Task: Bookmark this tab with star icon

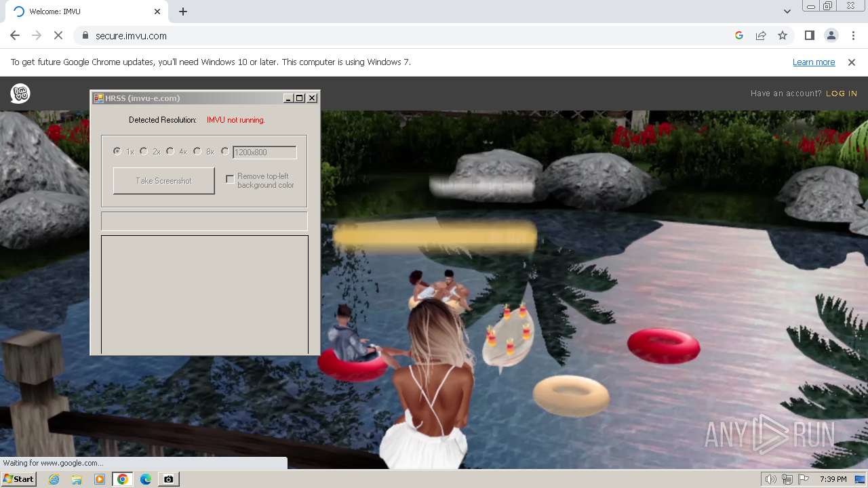Action: click(783, 35)
